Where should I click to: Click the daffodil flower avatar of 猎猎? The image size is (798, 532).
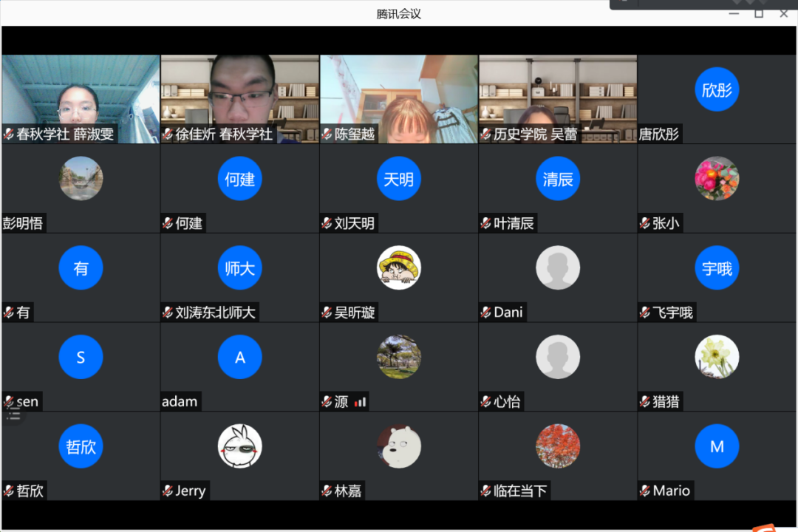(717, 357)
